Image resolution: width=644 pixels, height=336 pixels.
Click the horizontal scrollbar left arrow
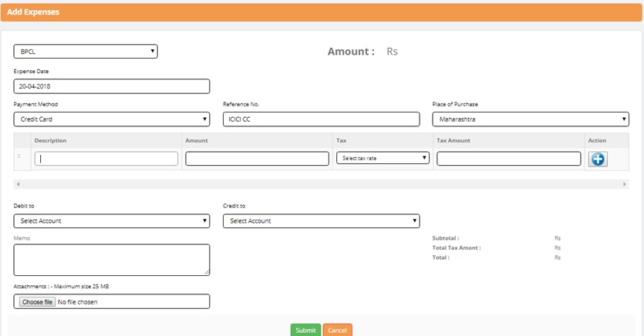18,185
